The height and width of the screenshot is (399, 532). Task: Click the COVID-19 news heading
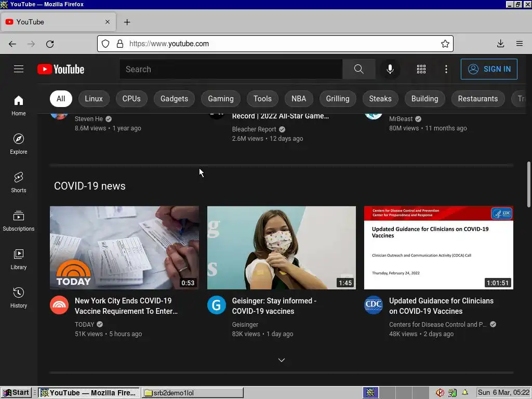point(89,186)
